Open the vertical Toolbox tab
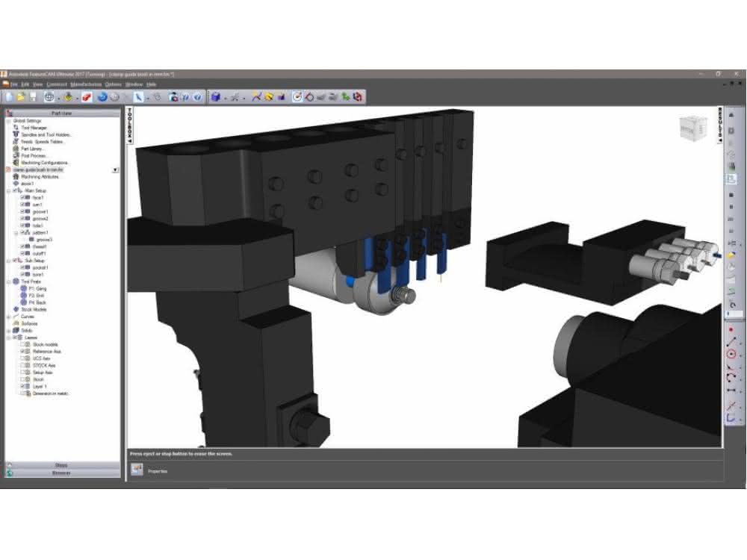747x560 pixels. tap(129, 125)
